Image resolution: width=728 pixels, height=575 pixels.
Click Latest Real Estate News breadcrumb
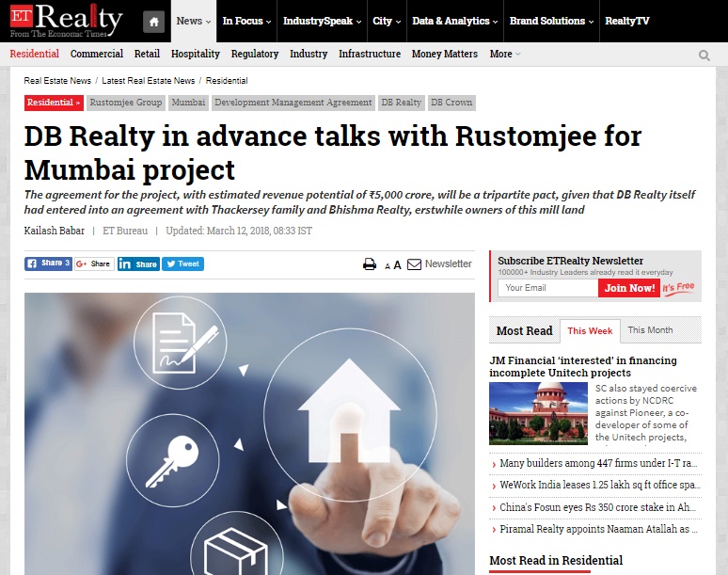pos(148,81)
